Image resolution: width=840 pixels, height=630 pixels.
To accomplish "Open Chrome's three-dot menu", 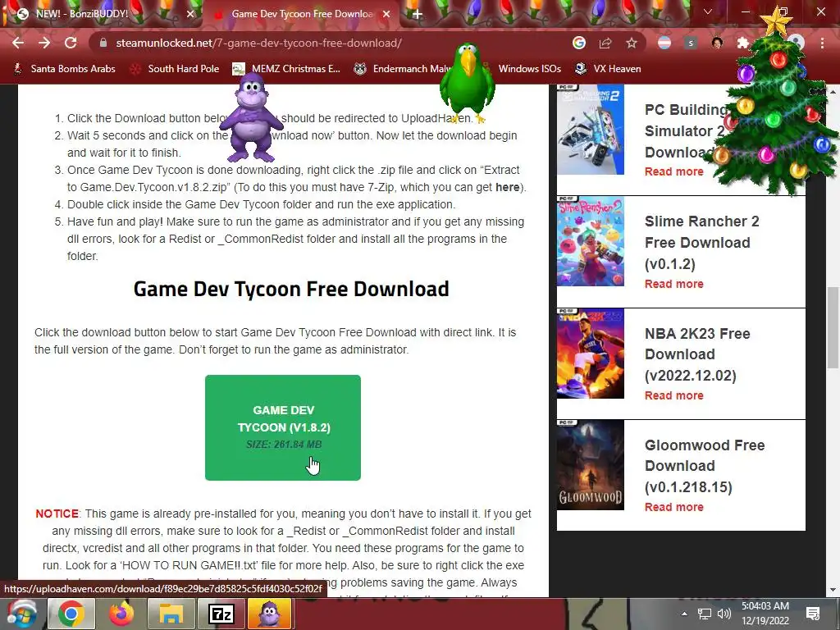I will (x=822, y=43).
